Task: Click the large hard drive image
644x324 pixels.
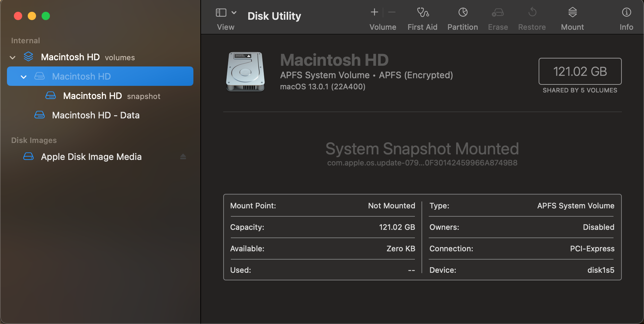Action: pyautogui.click(x=245, y=72)
